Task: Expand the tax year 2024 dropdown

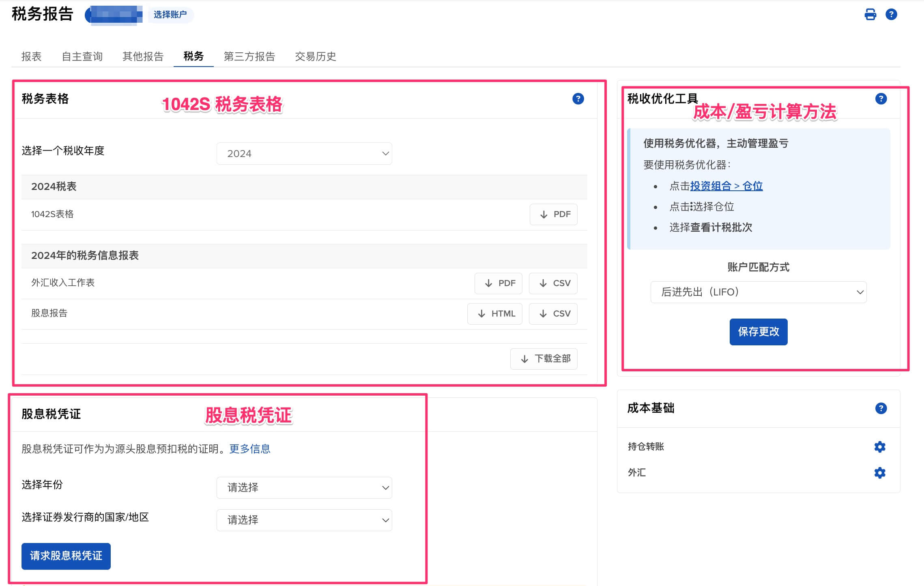Action: pos(304,154)
